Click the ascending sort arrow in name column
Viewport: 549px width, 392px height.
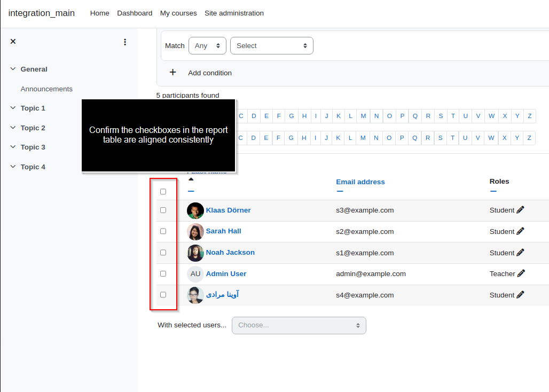[x=191, y=179]
